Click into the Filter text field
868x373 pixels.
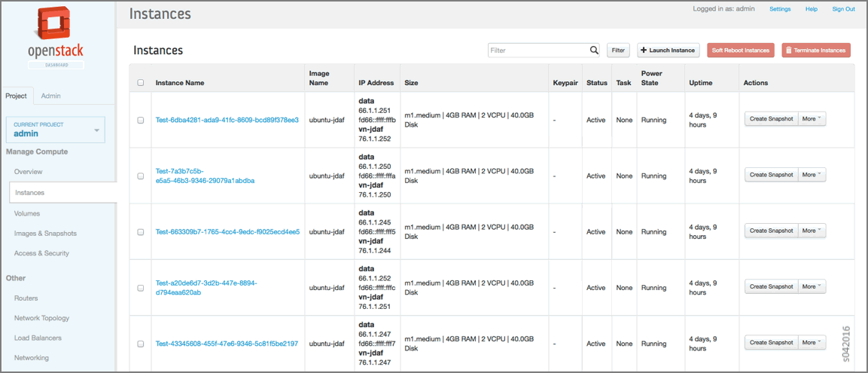[x=538, y=50]
